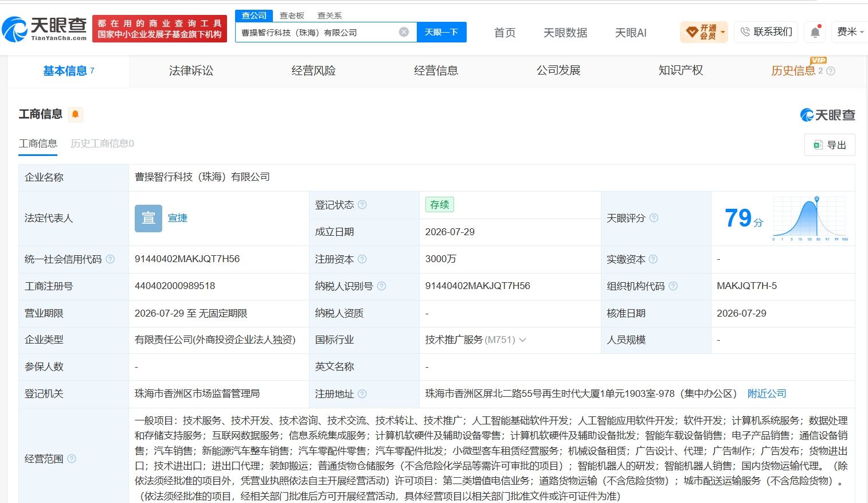Click help icon next to 天眼评分
868x503 pixels.
654,218
